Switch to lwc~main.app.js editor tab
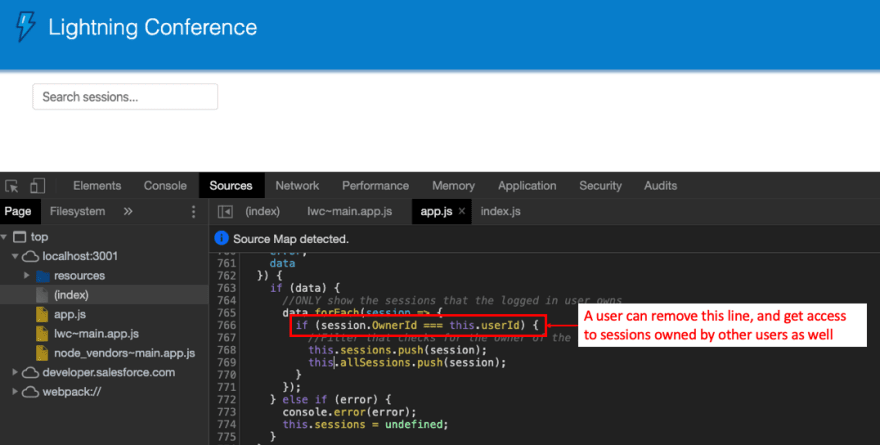 click(x=350, y=212)
